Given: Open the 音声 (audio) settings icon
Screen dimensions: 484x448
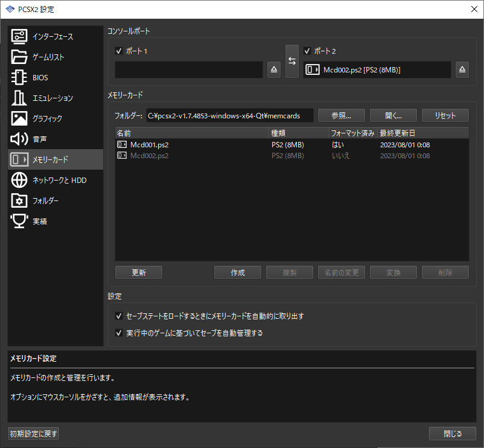Looking at the screenshot, I should click(18, 139).
